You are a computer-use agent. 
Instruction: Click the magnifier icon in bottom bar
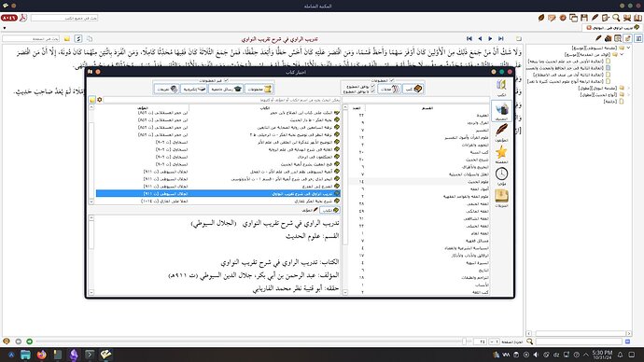click(529, 341)
